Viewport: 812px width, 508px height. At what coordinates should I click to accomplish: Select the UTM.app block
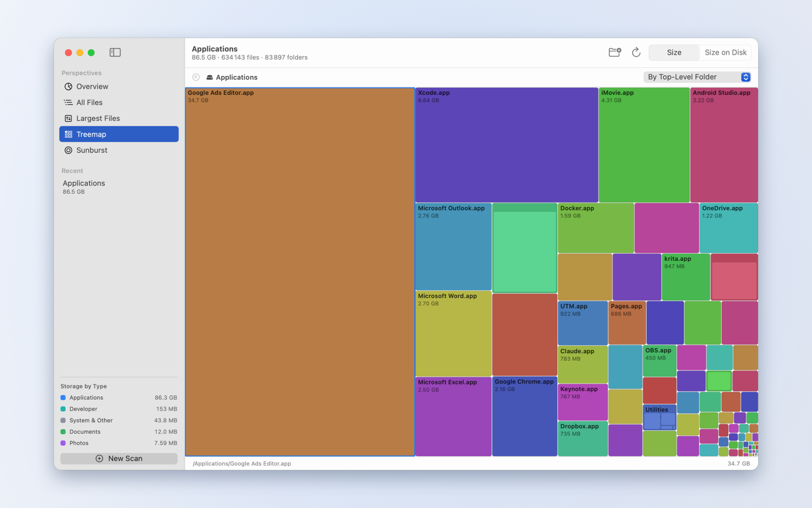[x=583, y=323]
